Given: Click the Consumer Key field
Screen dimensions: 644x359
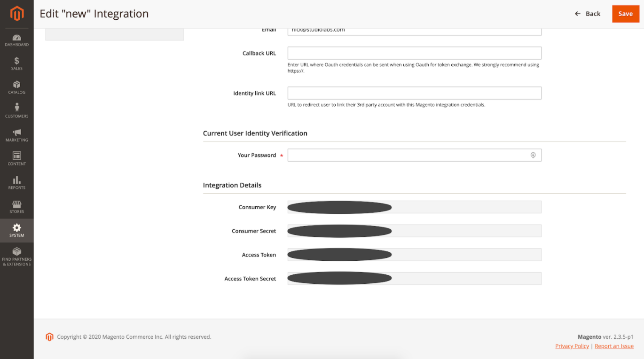Looking at the screenshot, I should [415, 207].
